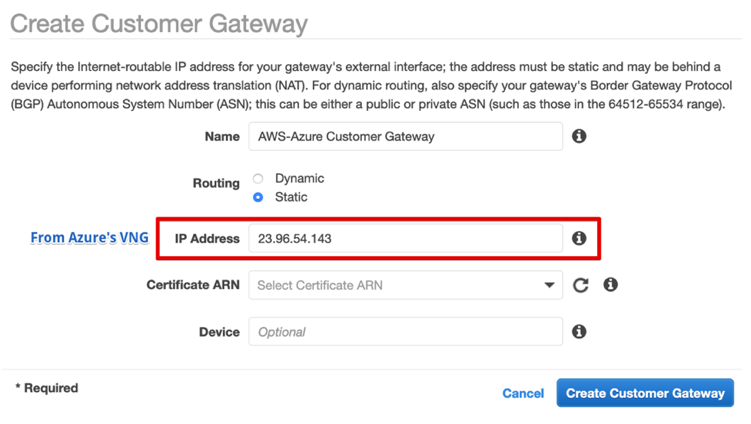
Task: Expand the Certificate ARN caret arrow
Action: (x=549, y=285)
